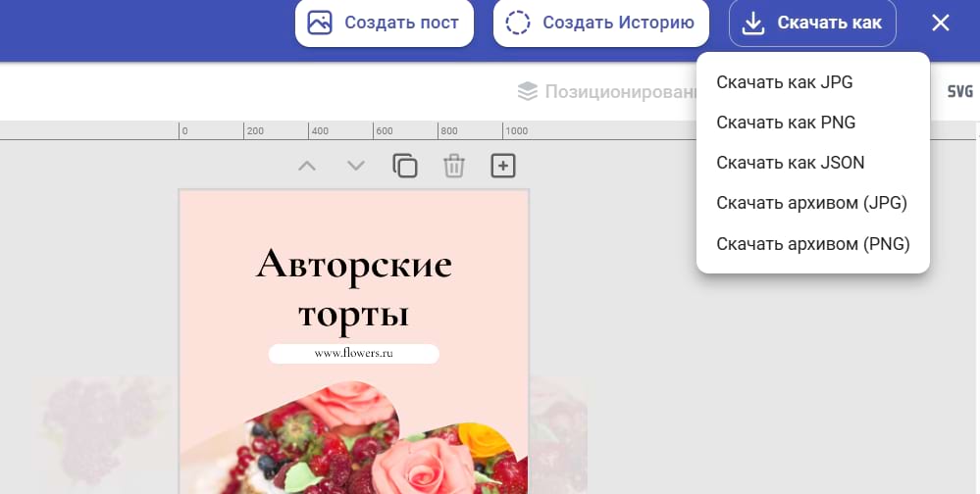Delete the page with the trash icon
Viewport: 980px width, 494px height.
click(454, 166)
